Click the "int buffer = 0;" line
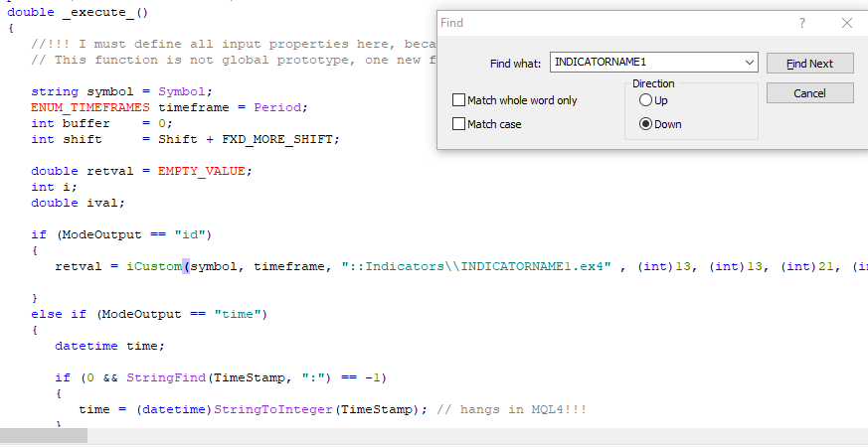This screenshot has width=868, height=447. coord(101,123)
